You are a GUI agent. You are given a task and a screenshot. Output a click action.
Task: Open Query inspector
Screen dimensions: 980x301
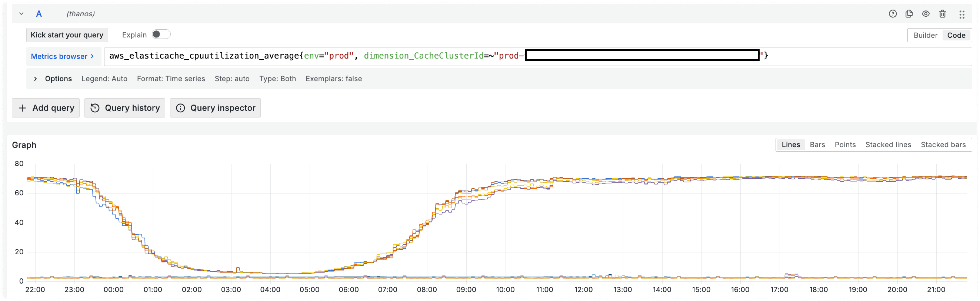[x=215, y=108]
